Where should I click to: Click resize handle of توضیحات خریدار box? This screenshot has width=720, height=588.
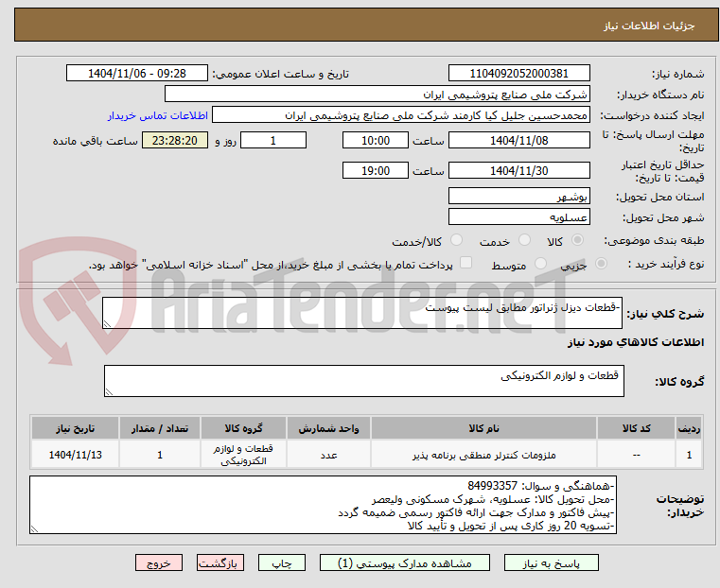pos(34,528)
